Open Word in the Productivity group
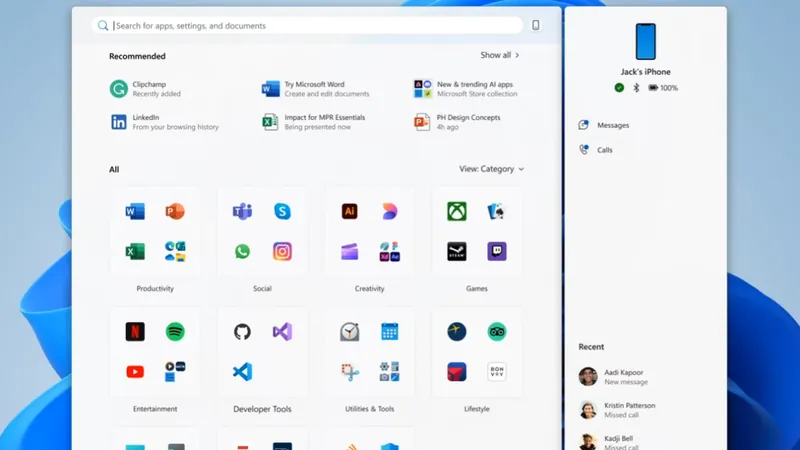This screenshot has width=800, height=450. [x=135, y=211]
